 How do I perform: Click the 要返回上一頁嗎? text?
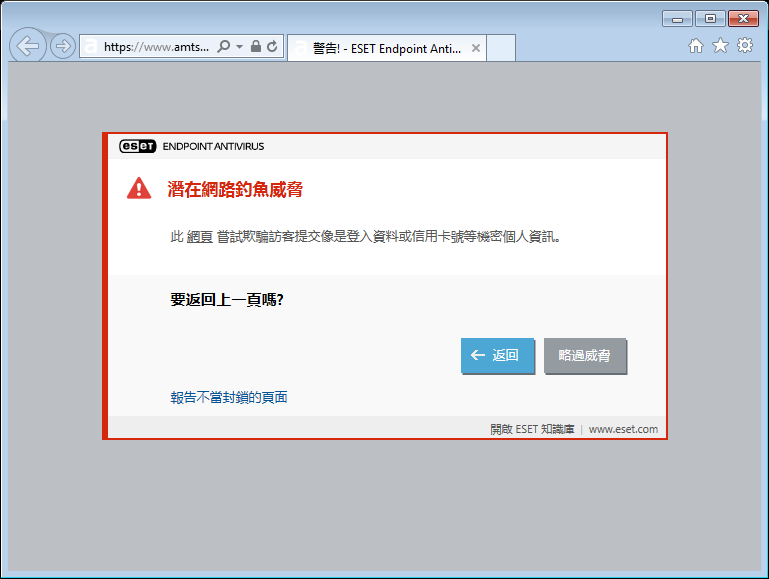227,300
